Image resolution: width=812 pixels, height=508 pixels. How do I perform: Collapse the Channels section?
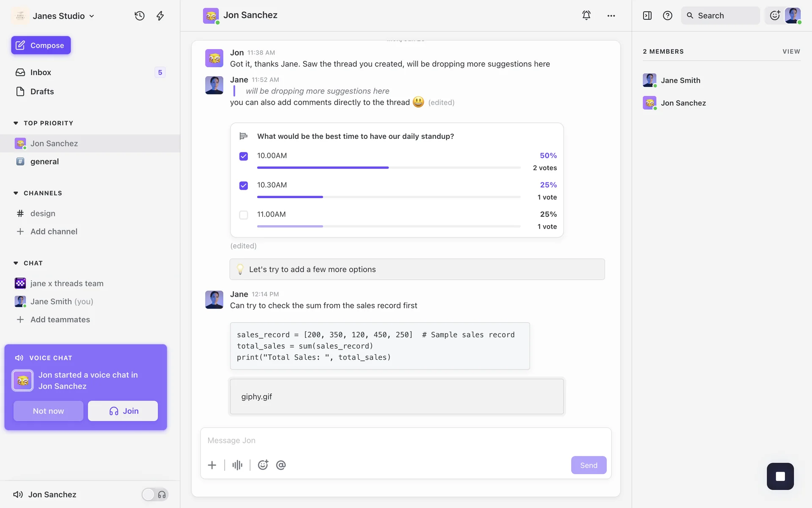tap(16, 193)
